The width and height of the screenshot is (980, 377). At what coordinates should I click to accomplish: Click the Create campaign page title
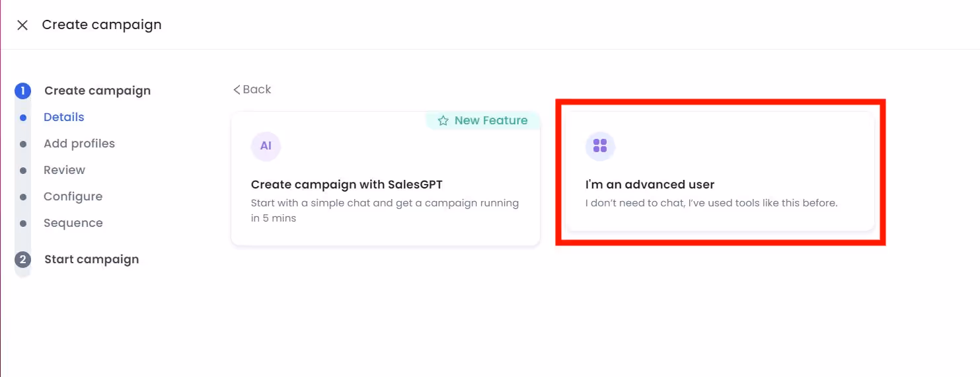(102, 24)
